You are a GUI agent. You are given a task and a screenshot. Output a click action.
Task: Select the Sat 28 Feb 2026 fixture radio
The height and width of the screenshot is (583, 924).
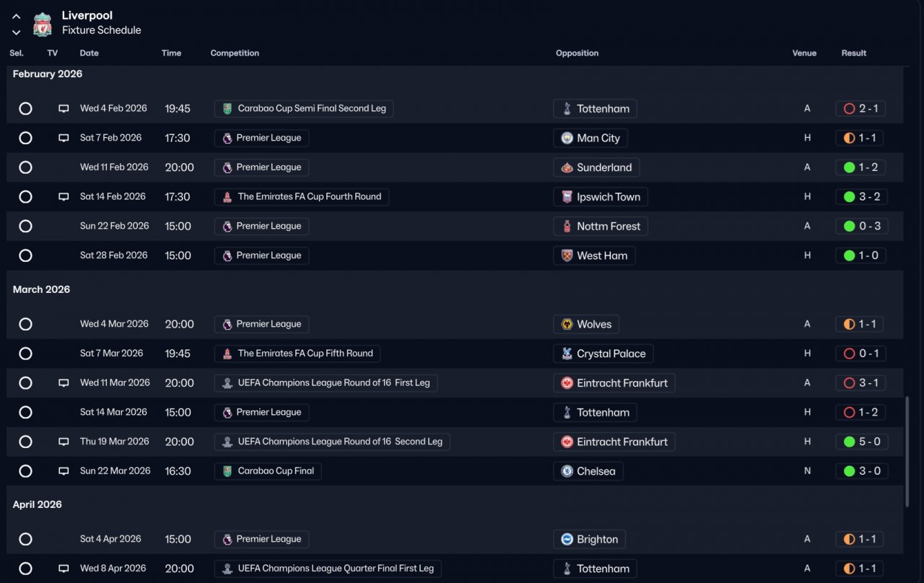[25, 255]
